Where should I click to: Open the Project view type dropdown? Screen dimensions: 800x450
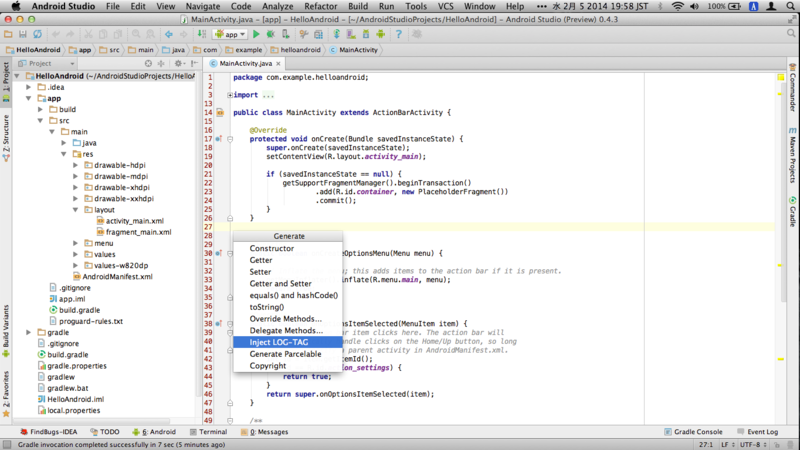click(46, 63)
